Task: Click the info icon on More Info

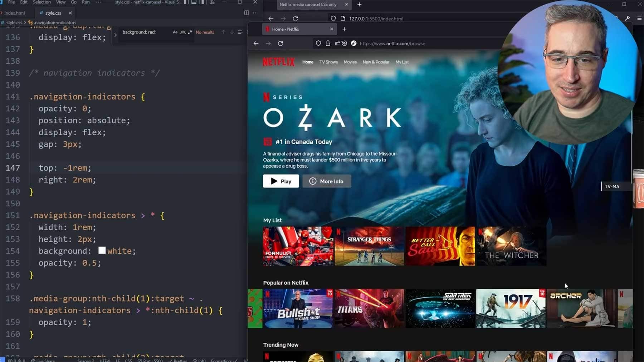Action: pos(313,181)
